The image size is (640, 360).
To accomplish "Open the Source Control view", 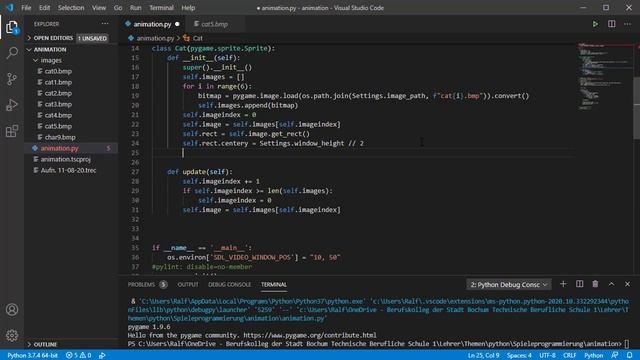I will pyautogui.click(x=12, y=79).
